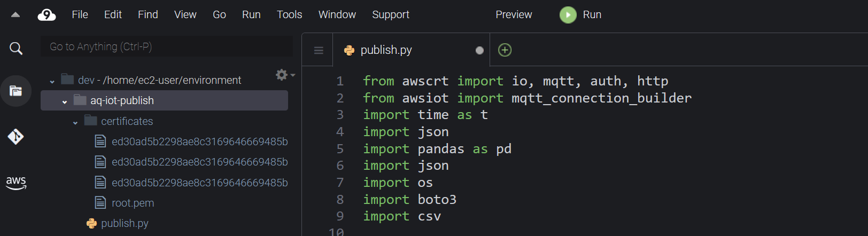Collapse the certificates folder

click(x=75, y=122)
